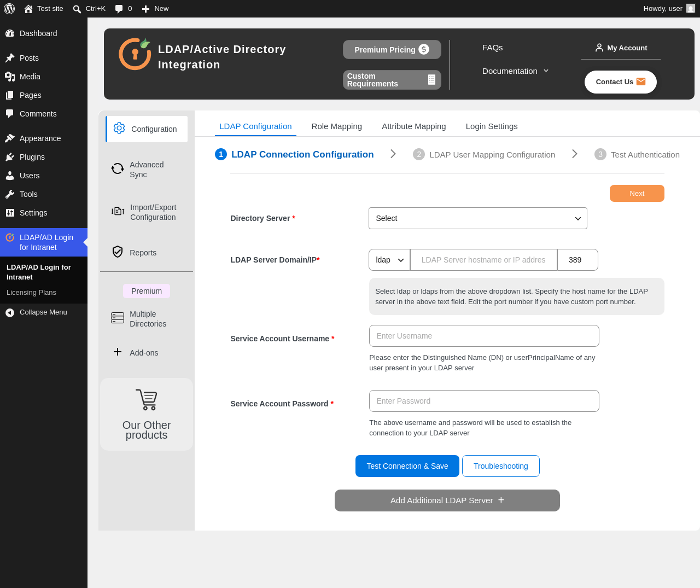
Task: Click the Posts pushpin icon
Action: pos(10,58)
